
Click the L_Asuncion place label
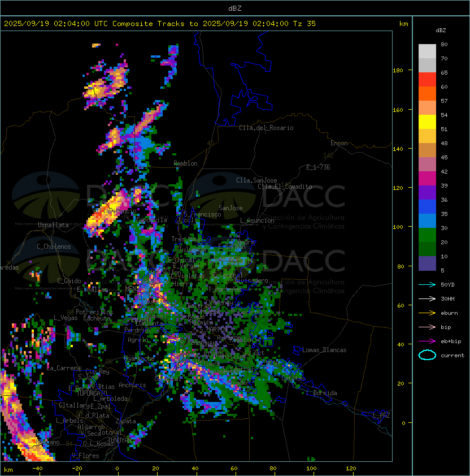(257, 220)
